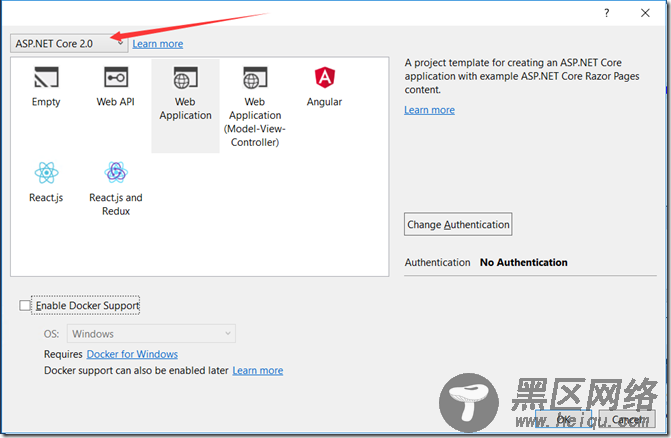Open Learn more link under template description
This screenshot has height=438, width=671.
click(x=429, y=110)
